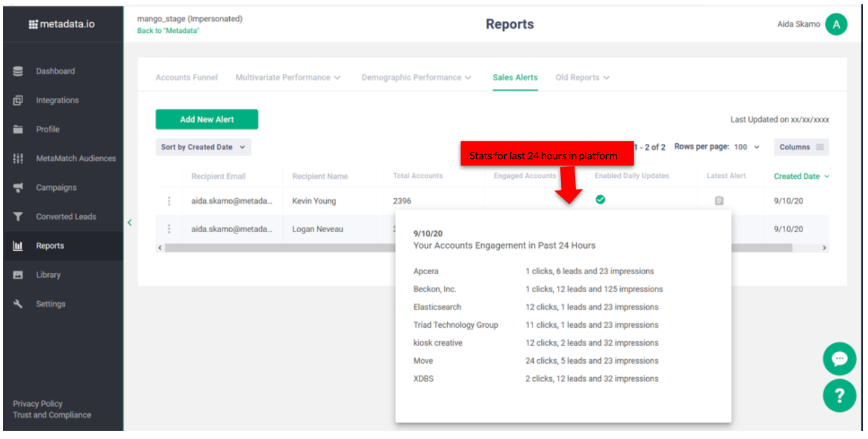Click the Converted Leads funnel icon
Viewport: 868px width, 439px height.
click(x=18, y=217)
